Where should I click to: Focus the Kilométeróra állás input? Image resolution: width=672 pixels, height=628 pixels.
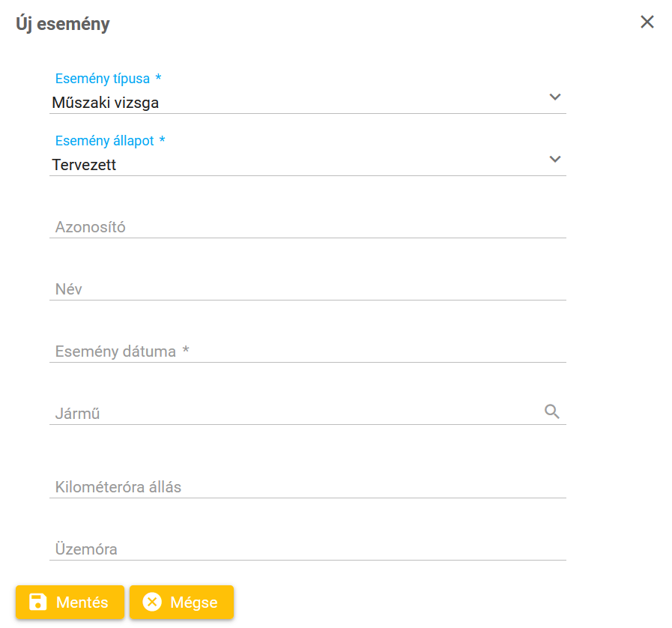coord(307,487)
